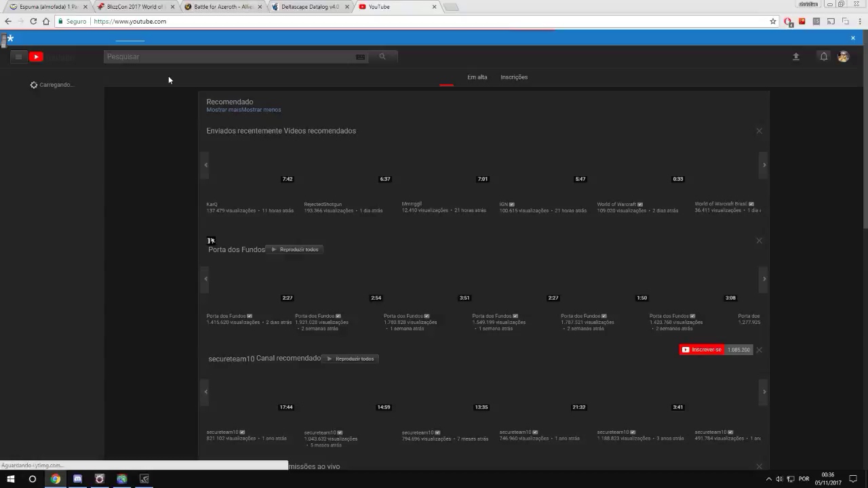Click the RejectedShotgun channel name
This screenshot has height=488, width=868.
323,204
